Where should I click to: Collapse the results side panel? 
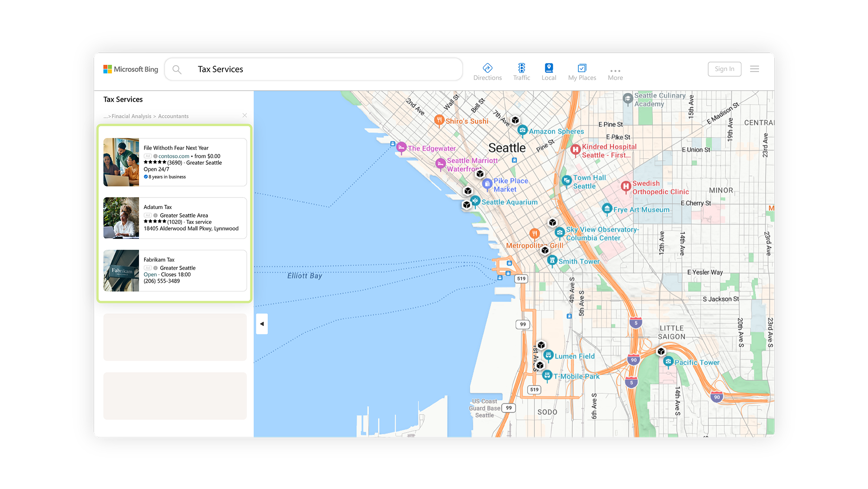(262, 324)
